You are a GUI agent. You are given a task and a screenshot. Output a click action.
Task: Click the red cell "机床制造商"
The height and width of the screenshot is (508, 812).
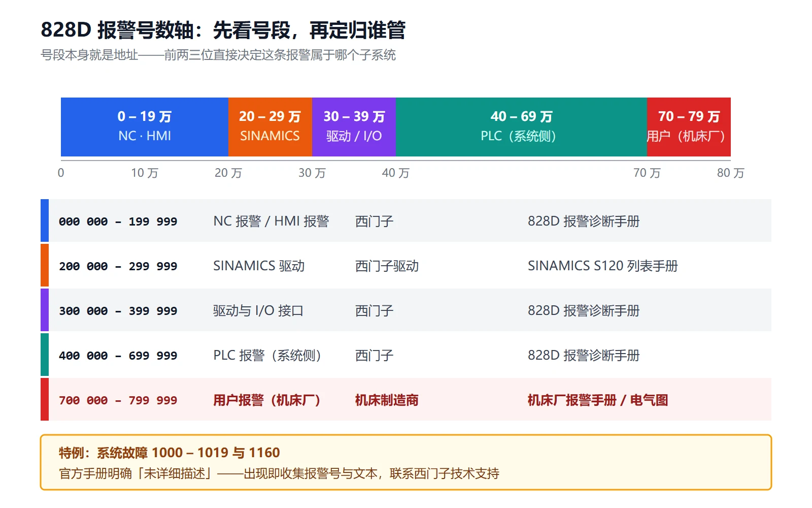387,400
